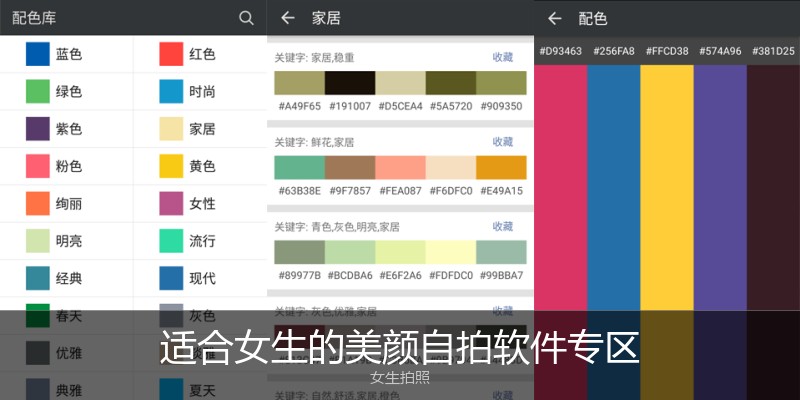Screen dimensions: 800x400
Task: Select the 经典 category
Action: click(x=67, y=278)
